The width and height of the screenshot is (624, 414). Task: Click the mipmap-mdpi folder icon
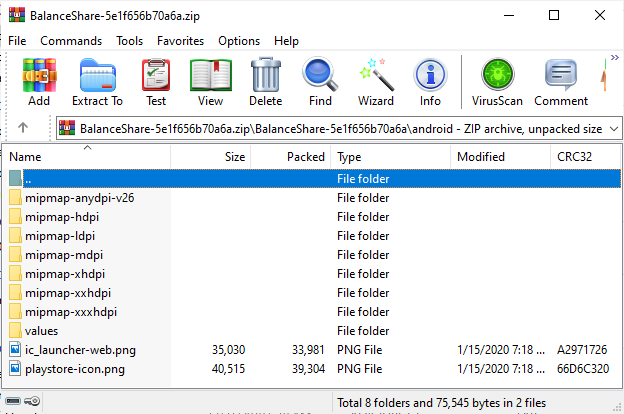point(15,255)
